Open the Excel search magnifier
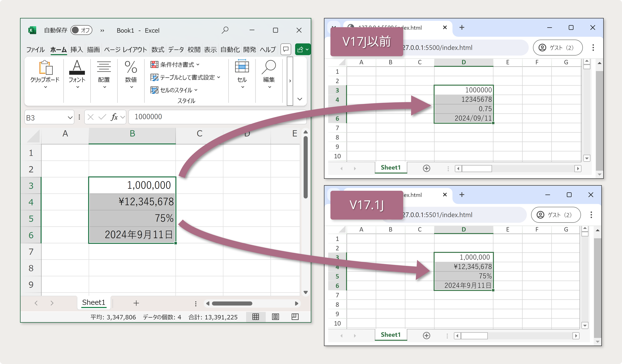 pyautogui.click(x=225, y=30)
